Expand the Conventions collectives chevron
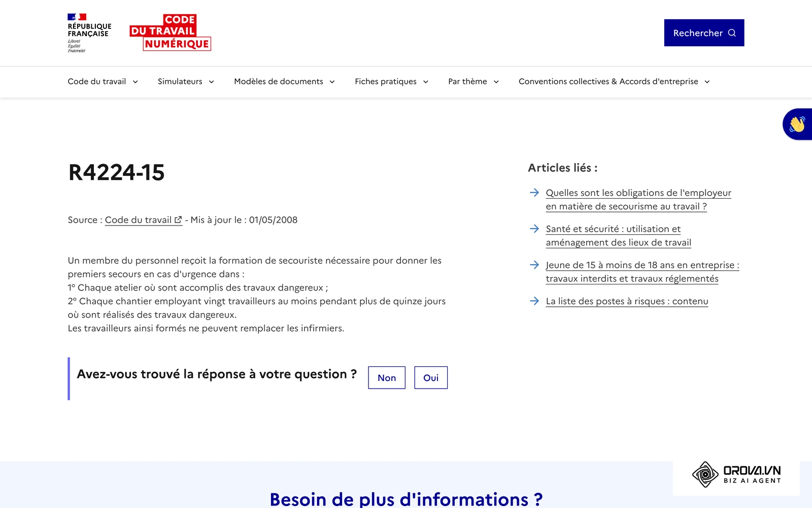The height and width of the screenshot is (508, 812). [707, 82]
